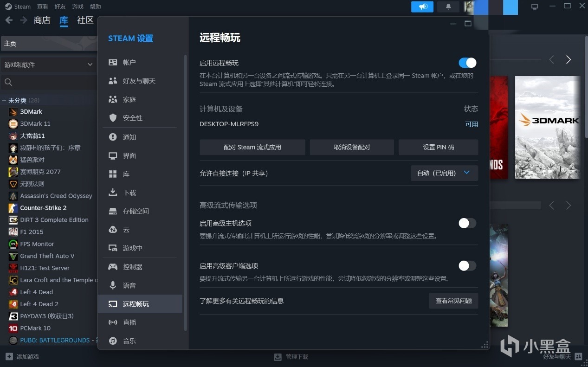Open 音乐 settings section
The height and width of the screenshot is (367, 588).
(140, 341)
